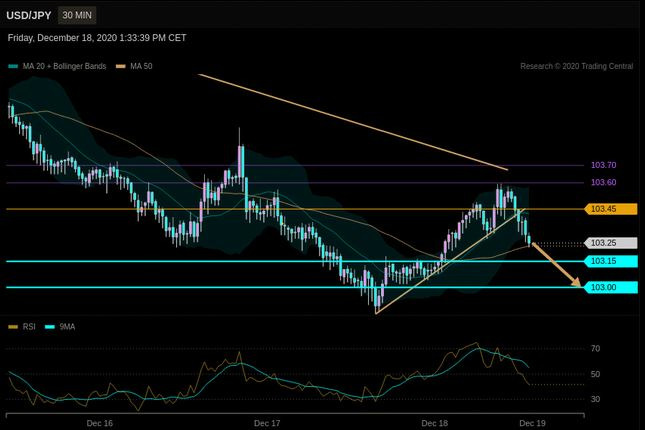This screenshot has width=645, height=430.
Task: Click the MA 50 legend color swatch
Action: [121, 66]
